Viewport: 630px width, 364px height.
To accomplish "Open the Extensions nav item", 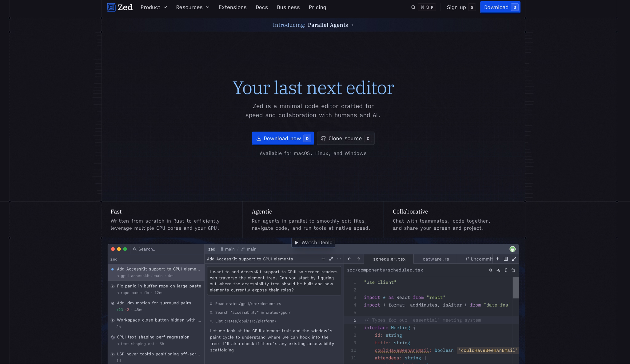I will tap(233, 7).
